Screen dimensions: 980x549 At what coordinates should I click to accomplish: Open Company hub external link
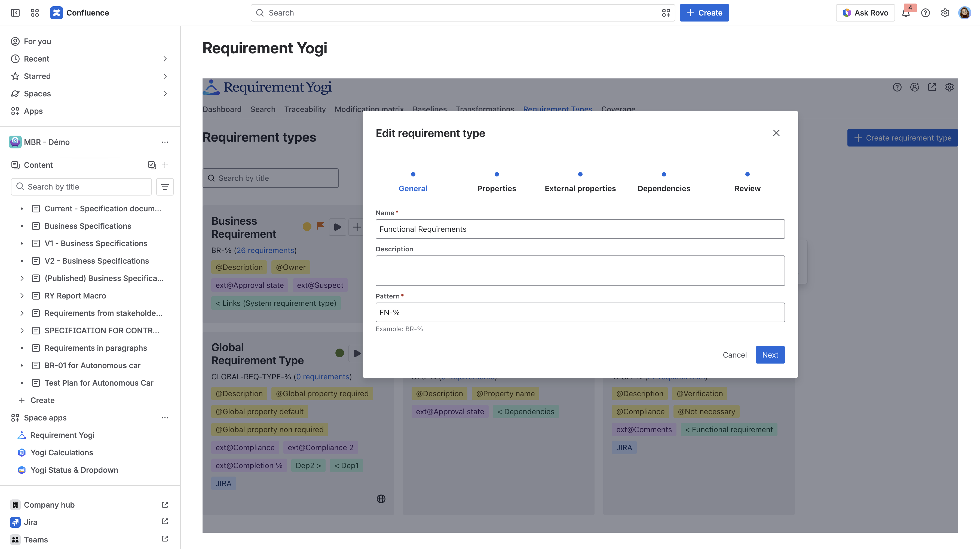pos(165,505)
